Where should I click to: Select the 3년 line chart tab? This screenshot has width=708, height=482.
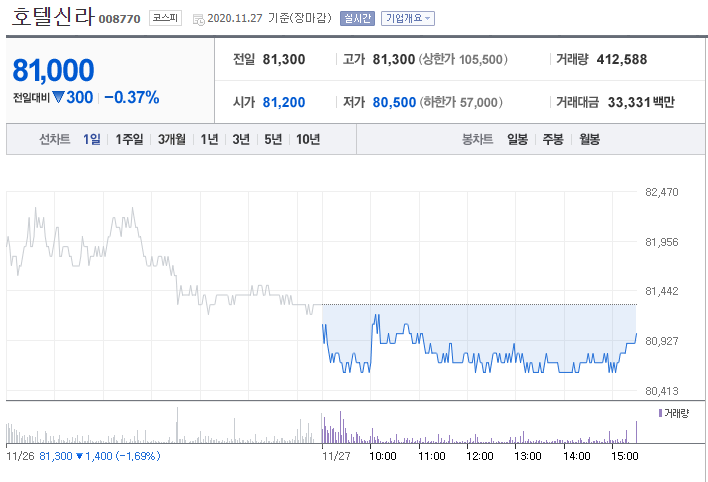click(x=241, y=139)
